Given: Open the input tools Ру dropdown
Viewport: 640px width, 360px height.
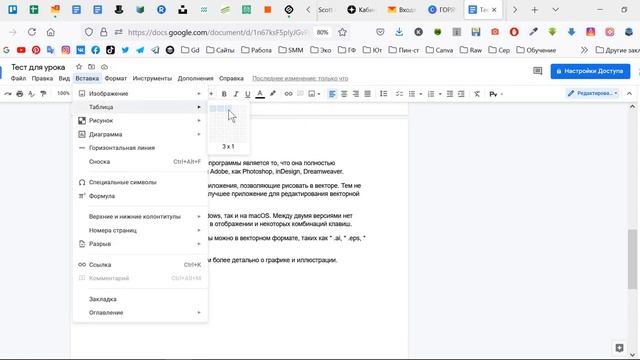Looking at the screenshot, I should [x=496, y=94].
